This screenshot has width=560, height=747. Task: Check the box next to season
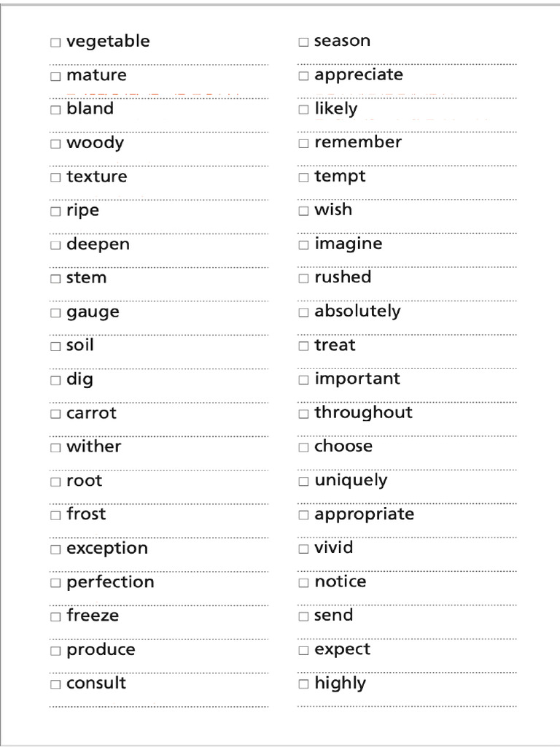[x=303, y=42]
